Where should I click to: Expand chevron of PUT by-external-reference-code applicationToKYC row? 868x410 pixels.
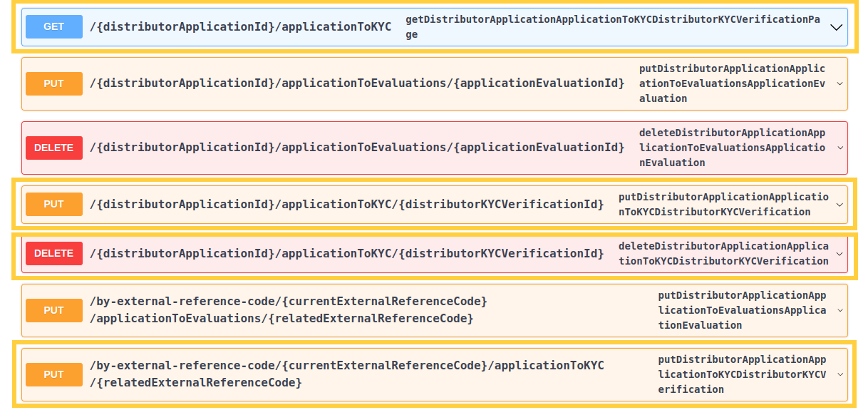click(x=839, y=374)
